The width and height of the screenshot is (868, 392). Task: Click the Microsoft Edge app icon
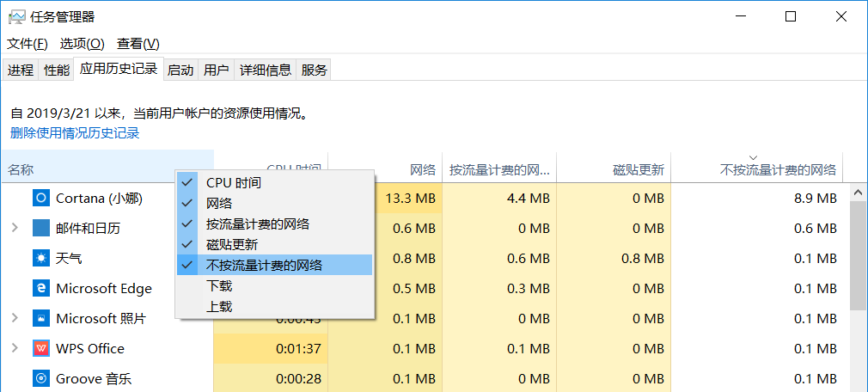pyautogui.click(x=41, y=288)
